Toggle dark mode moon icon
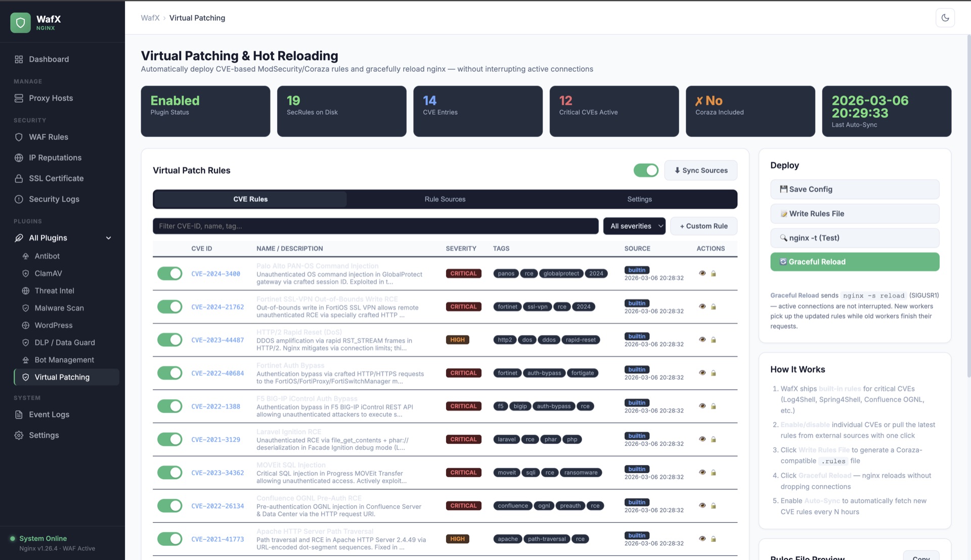Screen dimensions: 971x560 tap(945, 18)
